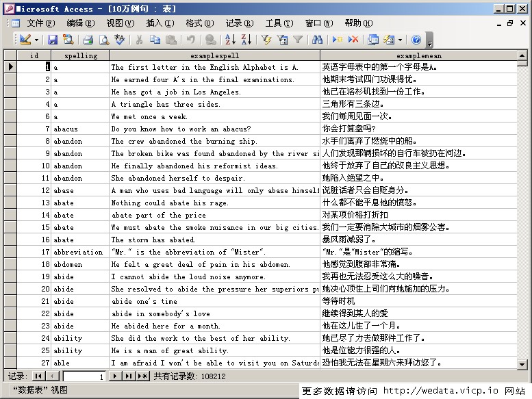Screen dimensions: 532x399
Task: Click cell 'The storm has abated.'
Action: [214, 240]
